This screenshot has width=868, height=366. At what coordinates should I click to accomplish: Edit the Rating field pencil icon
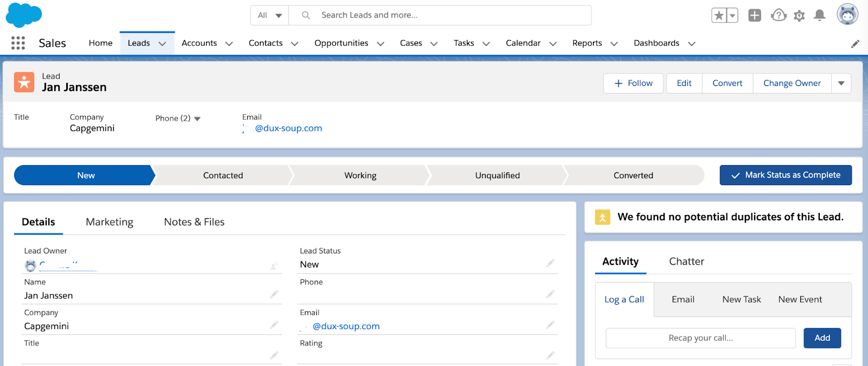point(550,355)
